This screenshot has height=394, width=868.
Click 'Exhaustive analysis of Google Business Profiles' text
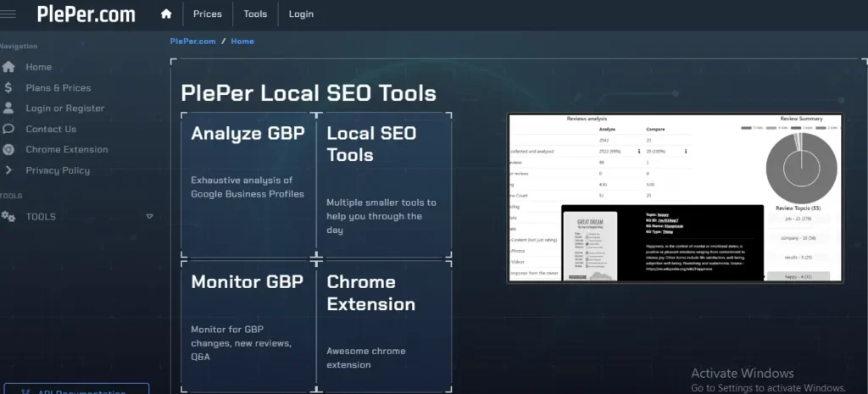[x=248, y=187]
